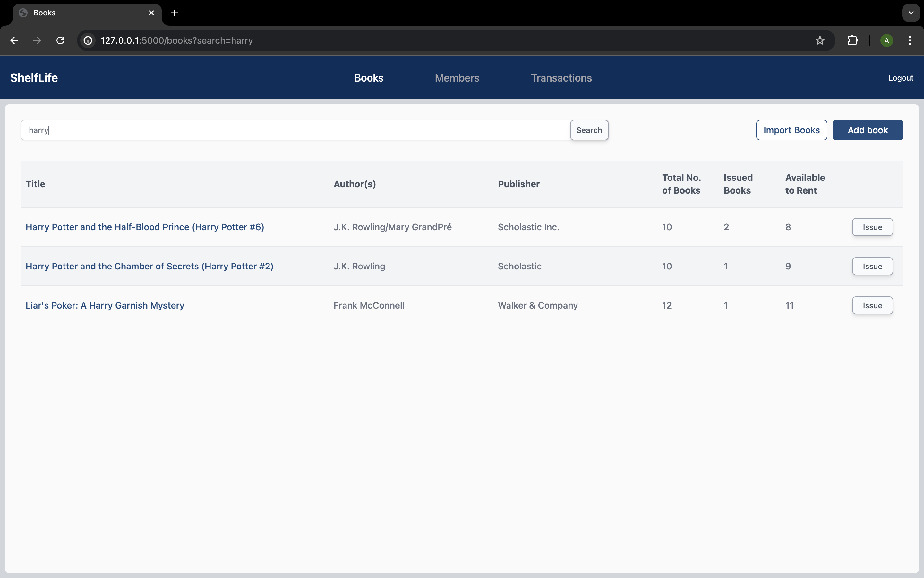Open the Chrome three-dot menu
Image resolution: width=924 pixels, height=578 pixels.
tap(910, 40)
